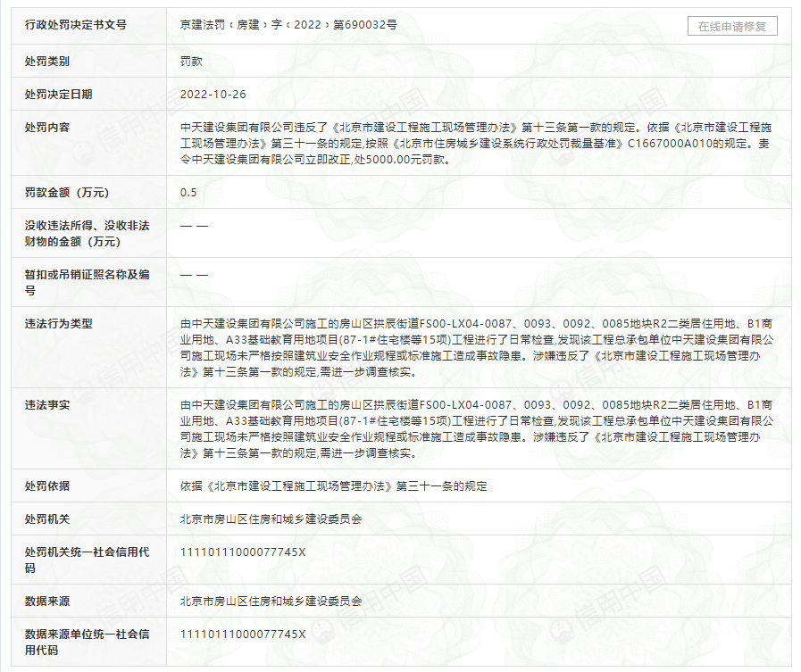This screenshot has height=672, width=801.
Task: Select the decision number 京建法罚〔房建〕字〔2022〕第690032号
Action: point(288,24)
